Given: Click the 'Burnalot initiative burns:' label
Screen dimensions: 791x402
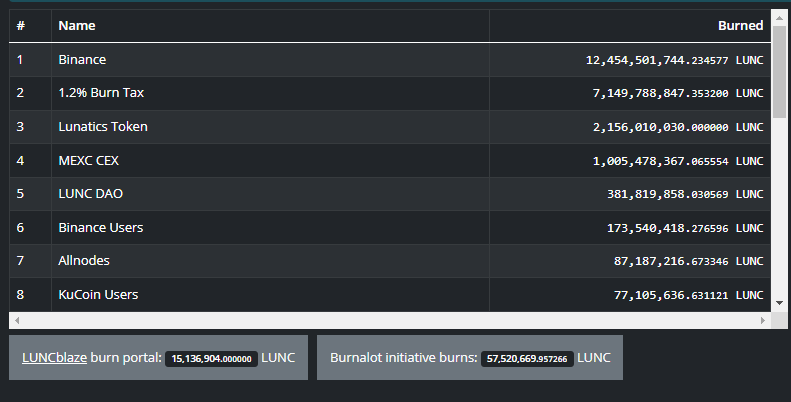Looking at the screenshot, I should click(404, 358).
